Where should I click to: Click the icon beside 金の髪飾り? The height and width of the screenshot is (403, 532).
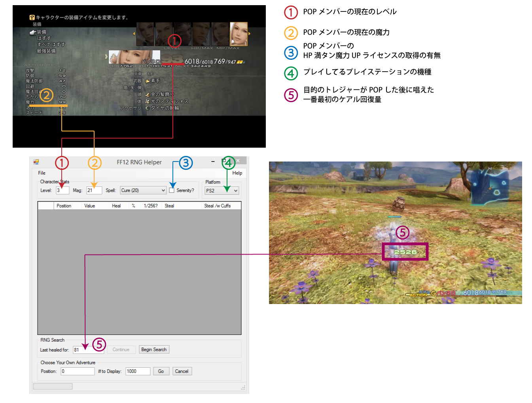(148, 95)
